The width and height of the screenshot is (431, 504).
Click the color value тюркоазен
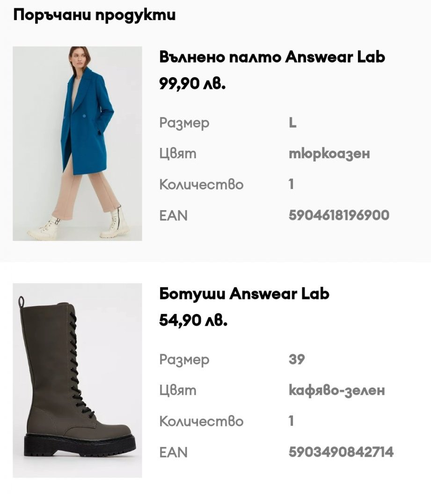(x=329, y=153)
